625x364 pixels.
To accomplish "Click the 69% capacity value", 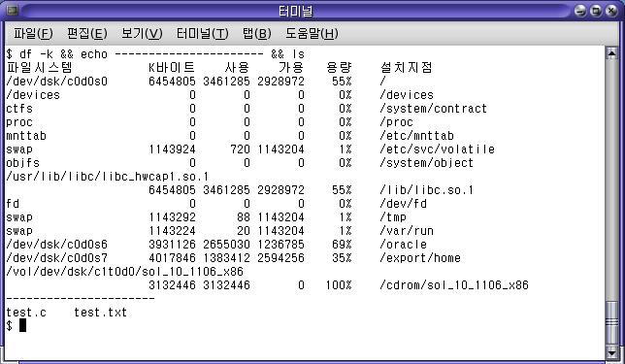I will (x=342, y=244).
